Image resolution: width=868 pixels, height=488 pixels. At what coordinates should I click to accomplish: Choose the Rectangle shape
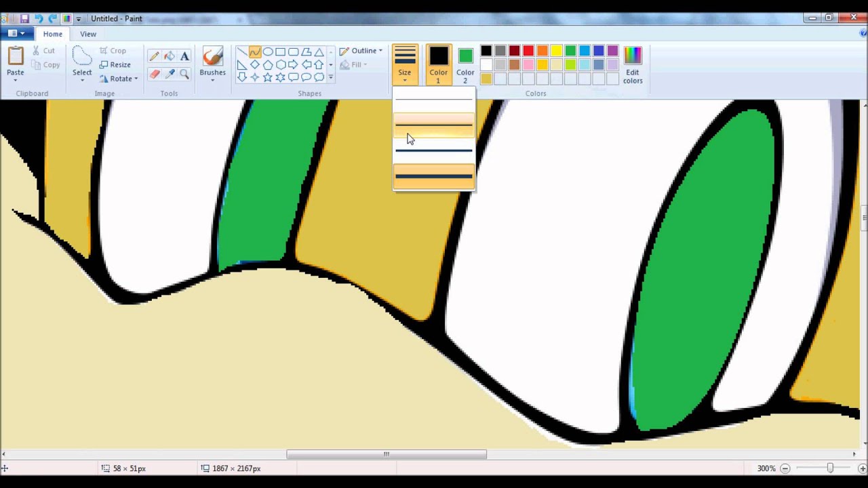point(280,52)
